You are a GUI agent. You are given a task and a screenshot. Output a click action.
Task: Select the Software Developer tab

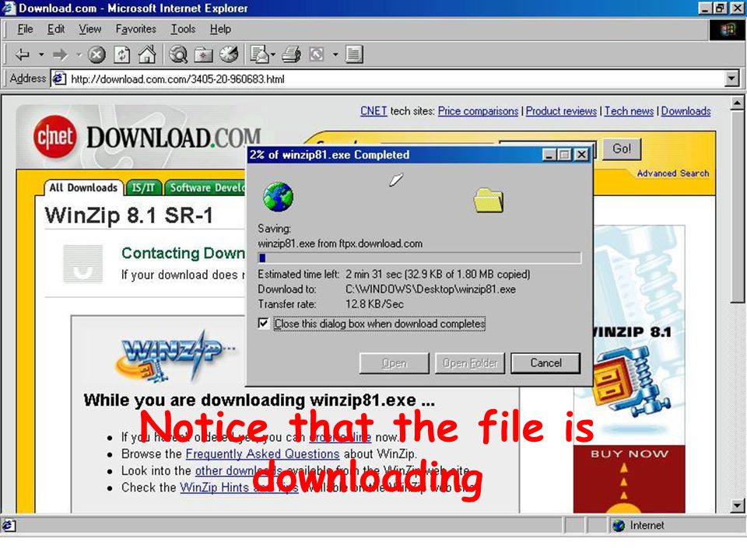tap(205, 187)
